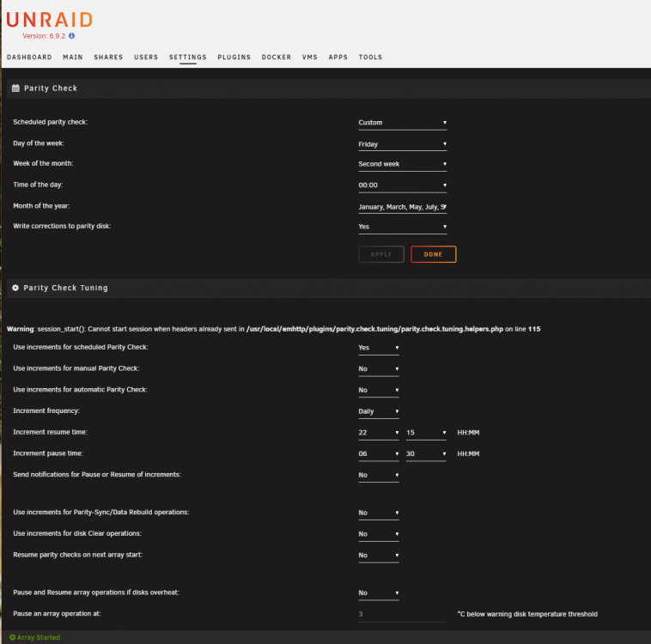This screenshot has width=651, height=644.
Task: Open Send notifications for Pause or Resume dropdown
Action: coord(379,475)
